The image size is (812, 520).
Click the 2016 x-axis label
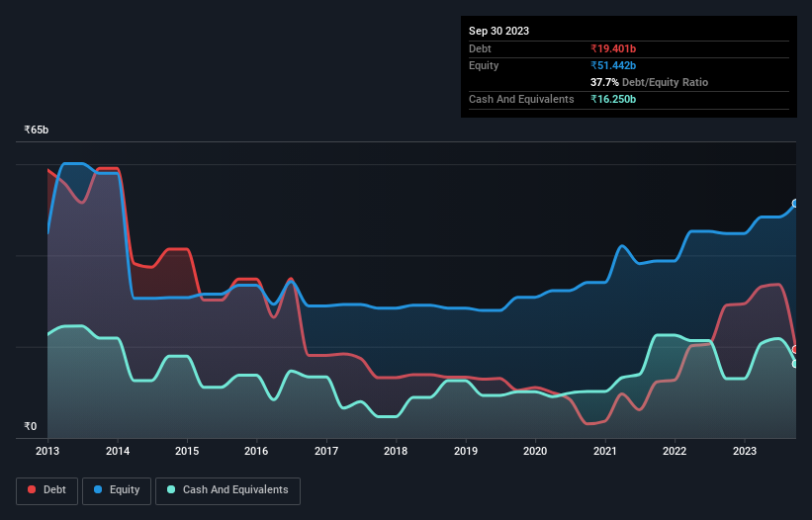256,451
